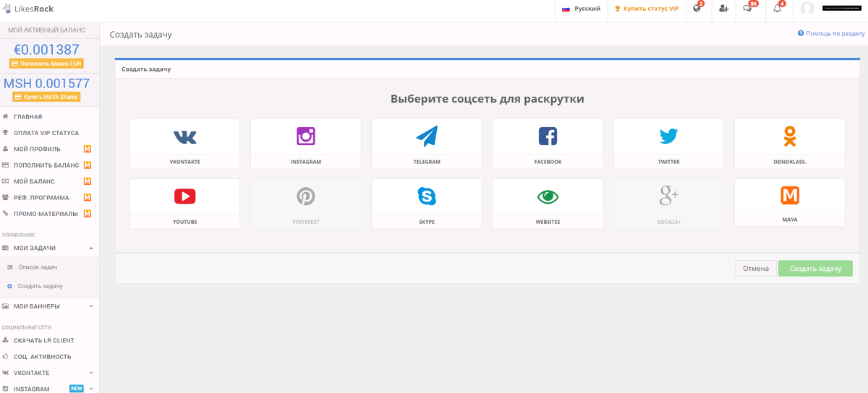868x393 pixels.
Task: Pick the YouTube play icon
Action: 184,196
